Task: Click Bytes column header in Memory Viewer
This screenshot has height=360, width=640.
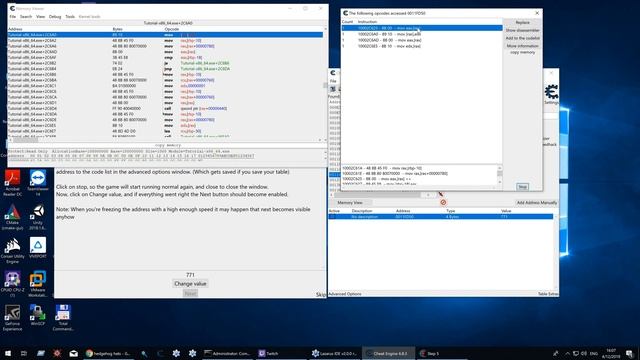Action: (117, 29)
